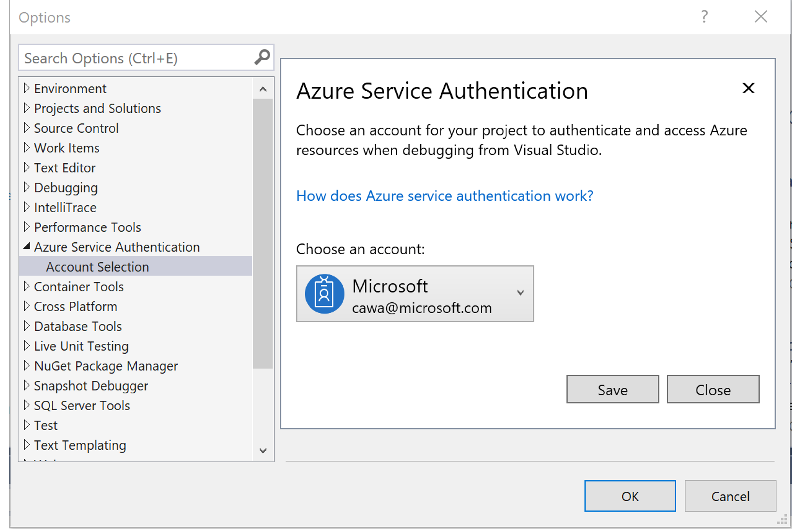Select IntelliTrace category
This screenshot has height=531, width=792.
point(65,207)
